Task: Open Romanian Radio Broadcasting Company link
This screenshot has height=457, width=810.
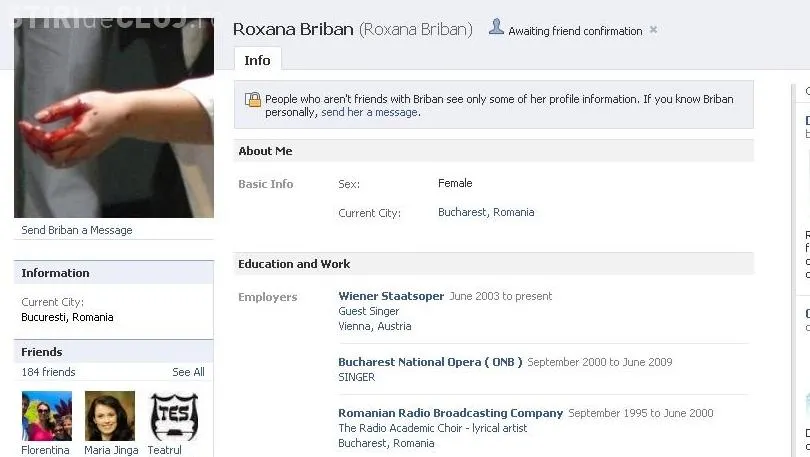Action: pos(450,413)
